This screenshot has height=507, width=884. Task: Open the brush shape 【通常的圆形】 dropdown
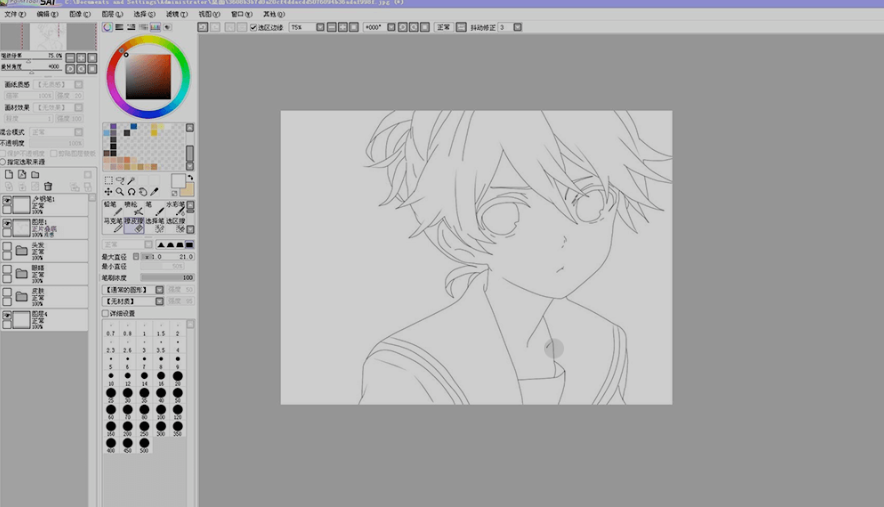[160, 290]
